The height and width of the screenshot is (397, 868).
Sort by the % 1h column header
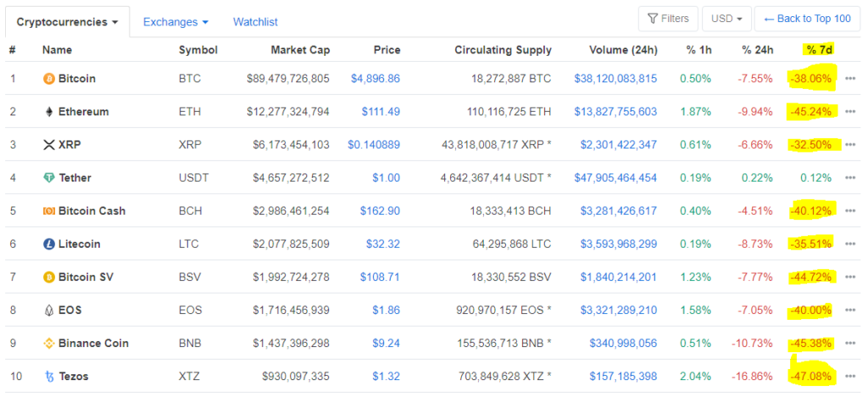698,50
